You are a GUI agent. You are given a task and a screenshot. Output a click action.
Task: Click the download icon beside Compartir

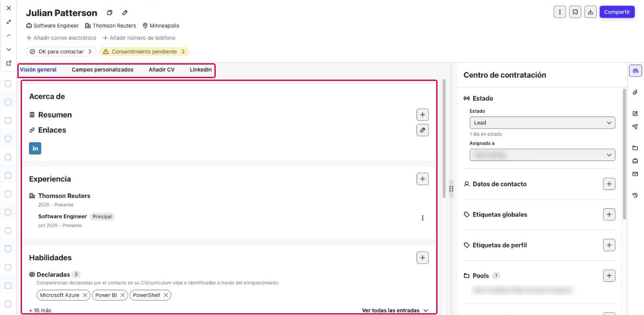tap(591, 12)
